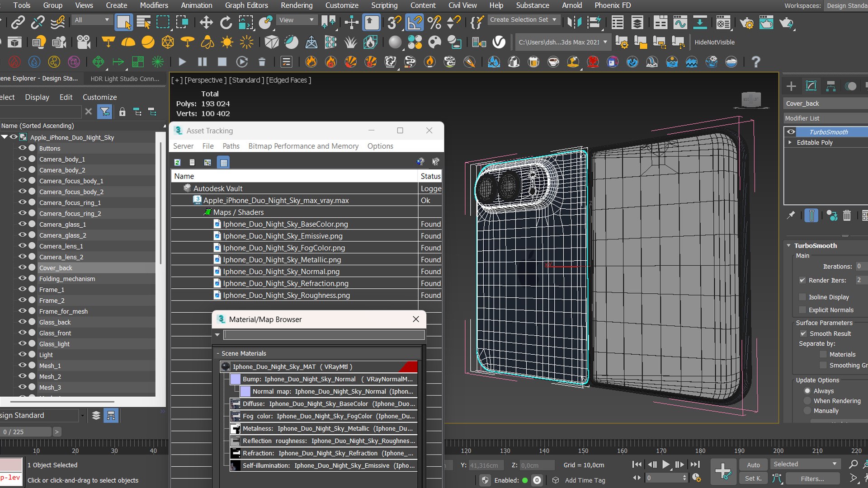Open the Mirror tool
The image size is (868, 488).
tap(574, 22)
